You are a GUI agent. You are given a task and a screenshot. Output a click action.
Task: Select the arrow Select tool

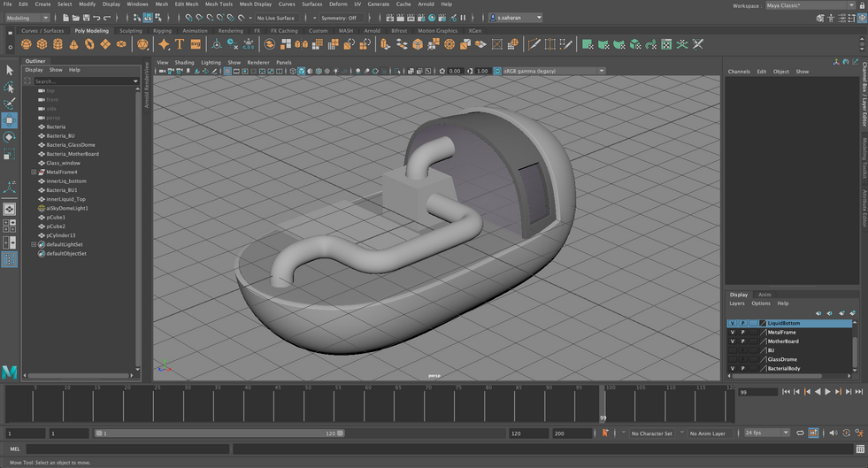(10, 70)
